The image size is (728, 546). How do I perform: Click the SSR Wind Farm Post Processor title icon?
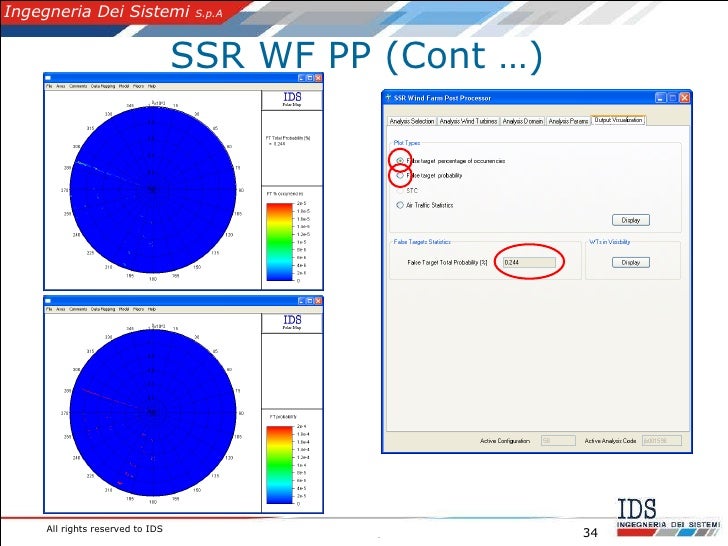click(388, 98)
